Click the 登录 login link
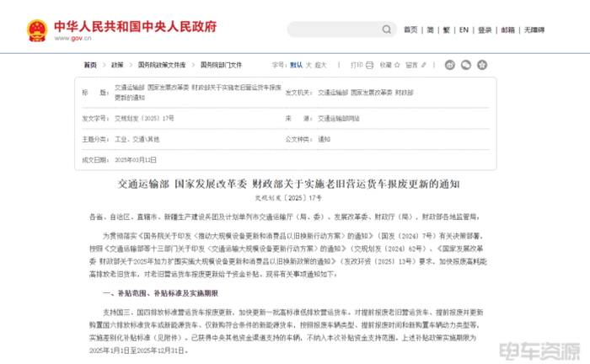Image resolution: width=590 pixels, height=364 pixels. click(x=485, y=29)
